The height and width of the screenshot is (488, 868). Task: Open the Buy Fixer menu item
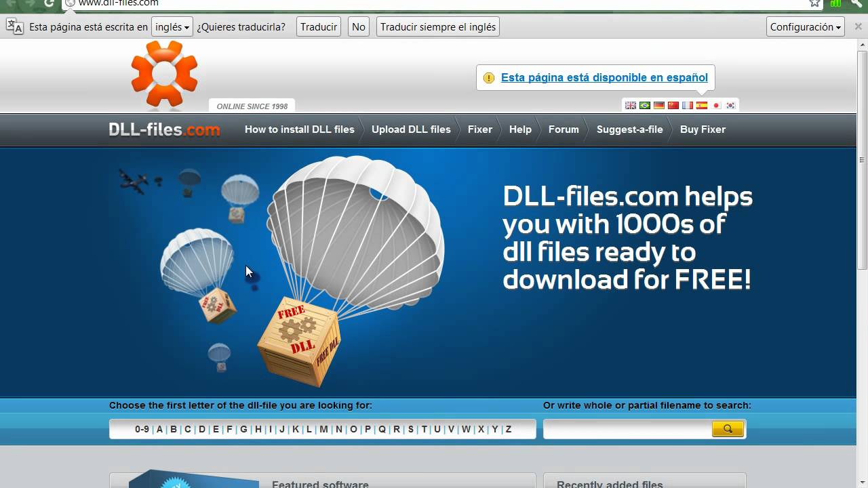[x=703, y=129]
